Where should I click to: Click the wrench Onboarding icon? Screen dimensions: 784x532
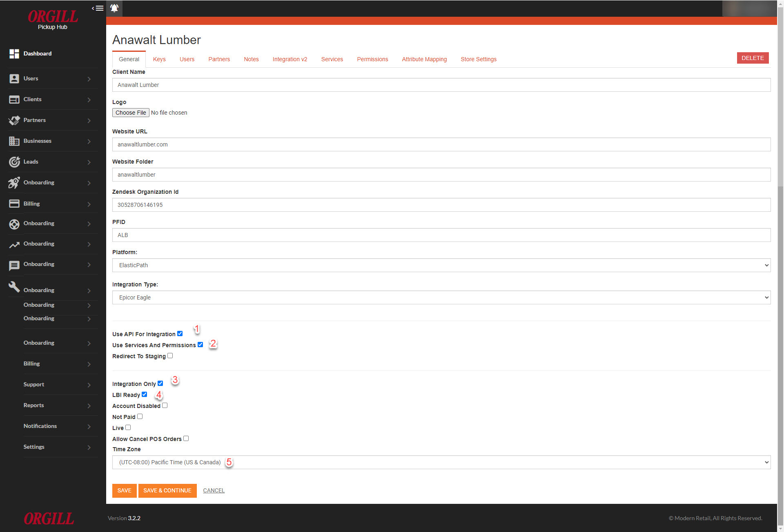tap(14, 287)
